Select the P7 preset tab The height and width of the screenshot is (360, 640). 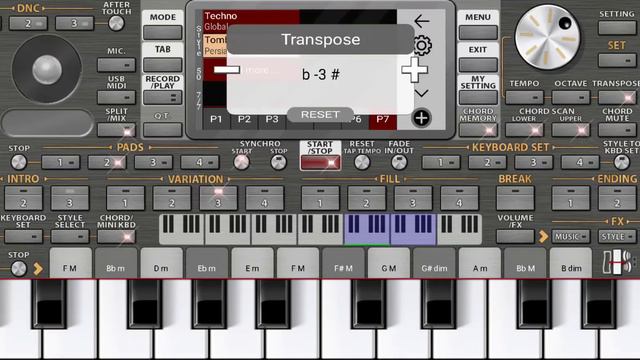click(382, 120)
